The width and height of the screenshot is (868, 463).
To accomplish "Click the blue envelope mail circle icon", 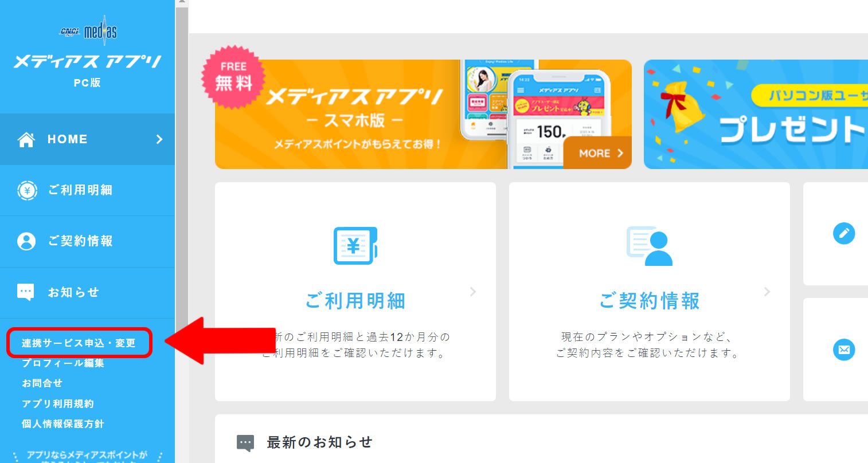I will click(844, 350).
